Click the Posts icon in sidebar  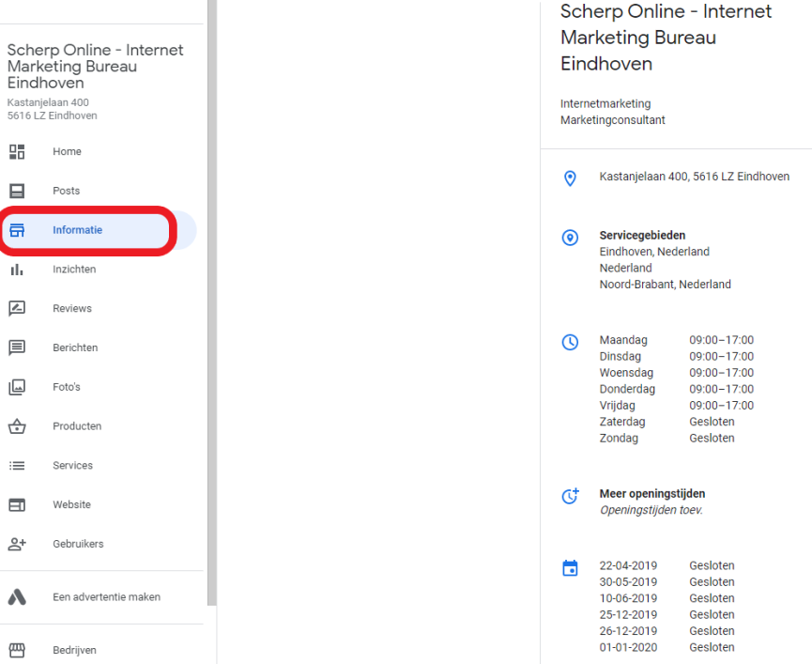click(x=17, y=191)
